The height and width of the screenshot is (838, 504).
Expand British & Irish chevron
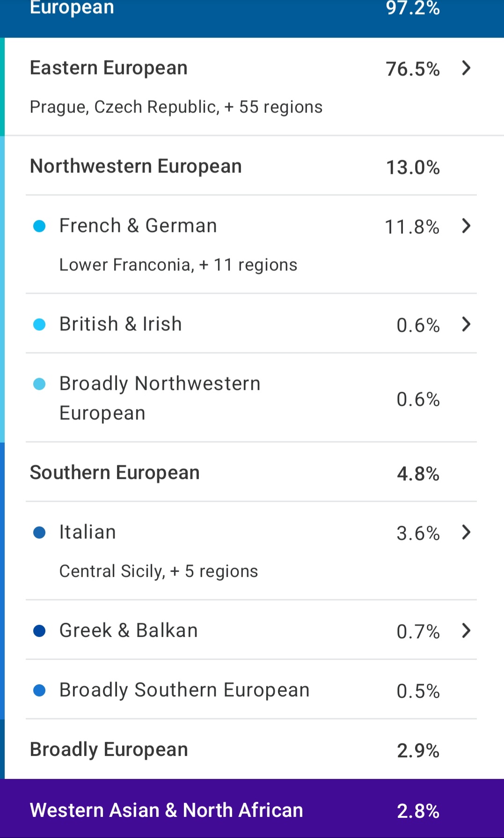(x=466, y=324)
